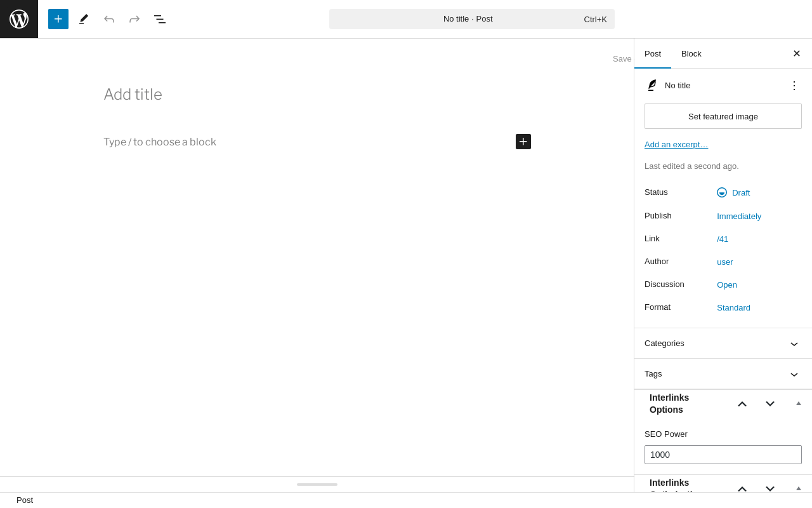Change the Standard post format

click(733, 307)
